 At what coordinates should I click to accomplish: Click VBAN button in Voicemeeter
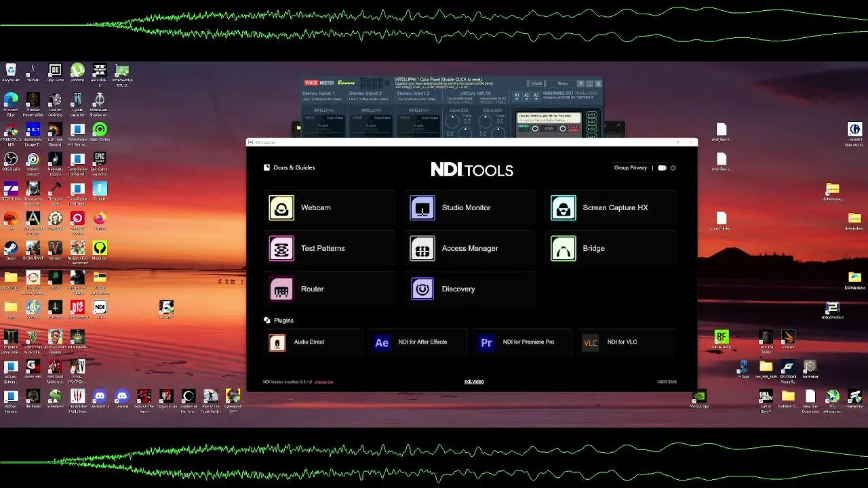pos(536,83)
